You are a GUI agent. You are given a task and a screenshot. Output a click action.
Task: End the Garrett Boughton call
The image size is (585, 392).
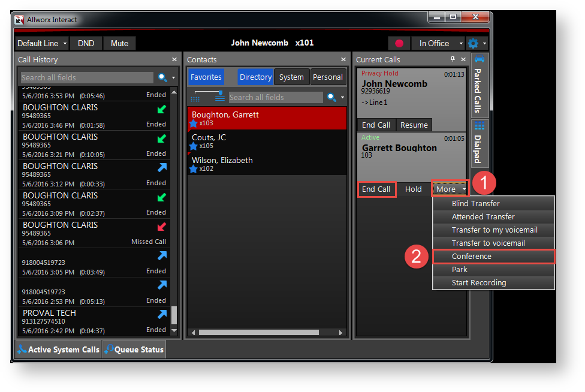click(x=376, y=189)
